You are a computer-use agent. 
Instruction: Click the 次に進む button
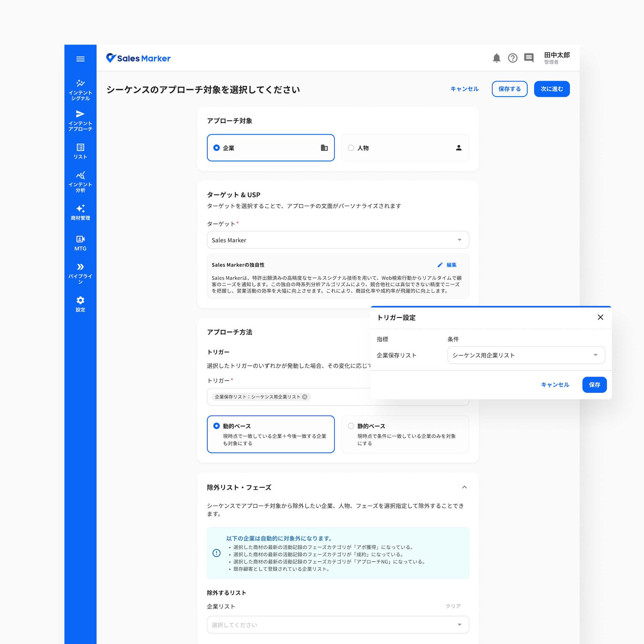point(552,89)
